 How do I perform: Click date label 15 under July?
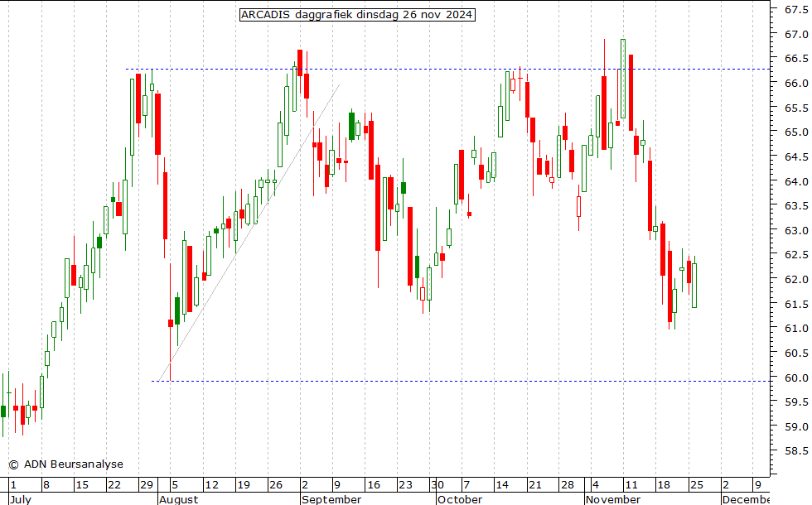[x=82, y=485]
